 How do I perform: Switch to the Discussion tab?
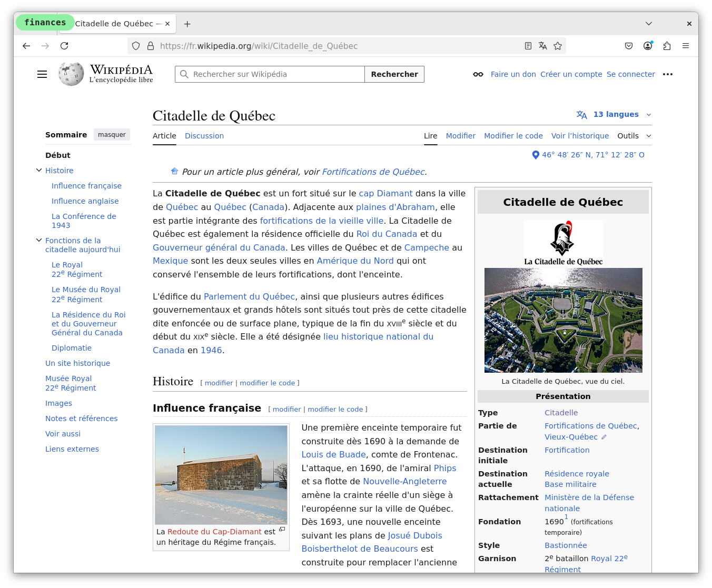tap(204, 136)
